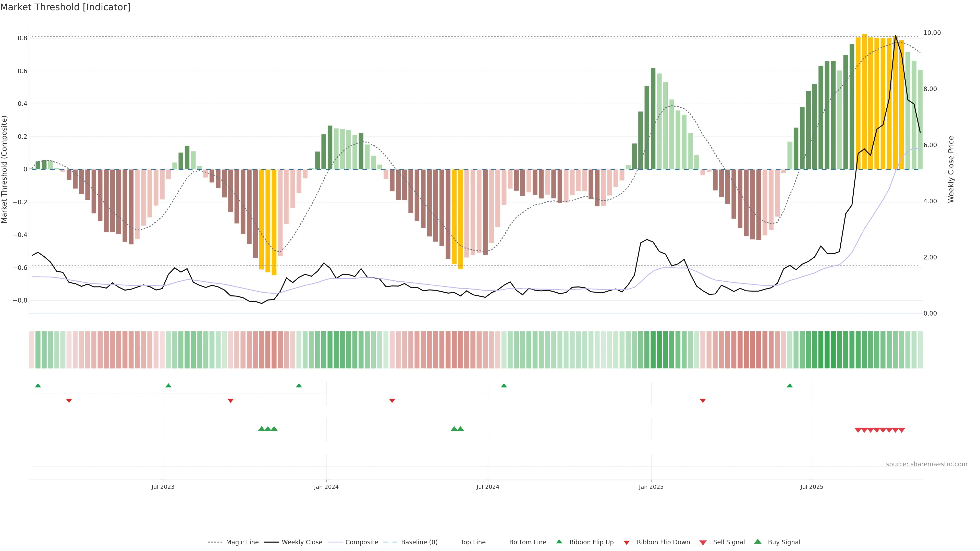Click the Ribbon Flip Up legend triangle icon
Screen dimensions: 980x551
click(x=559, y=542)
